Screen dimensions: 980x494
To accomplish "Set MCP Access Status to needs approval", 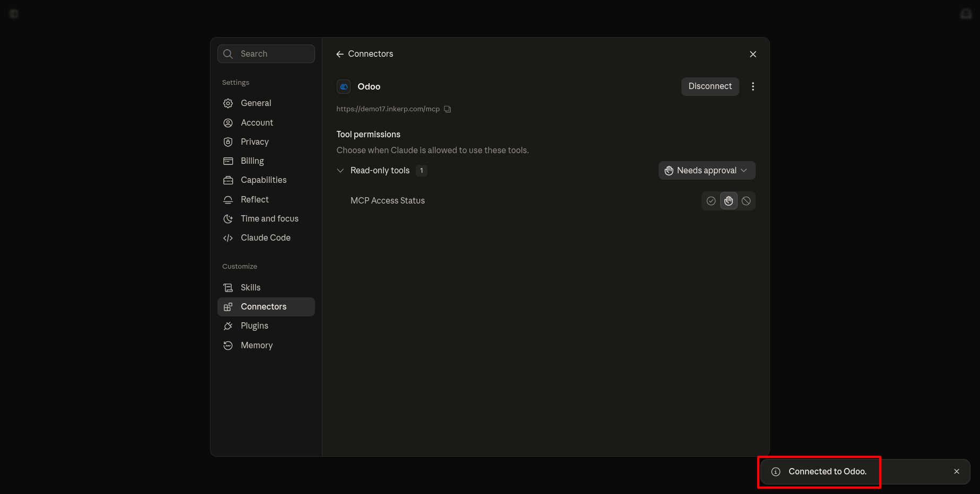I will 729,201.
